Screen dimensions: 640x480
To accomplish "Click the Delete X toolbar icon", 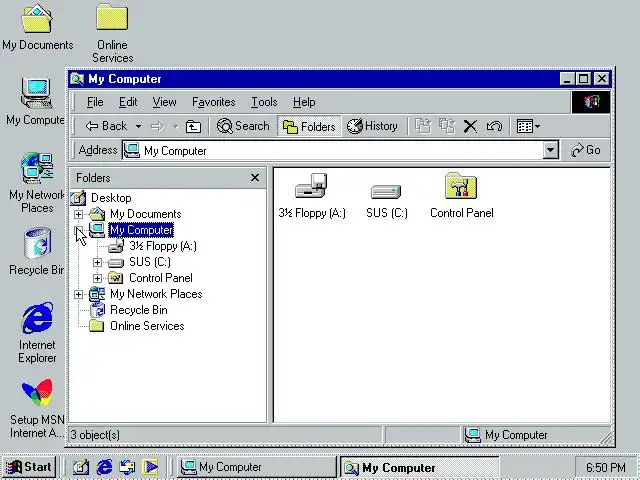I will click(x=470, y=126).
